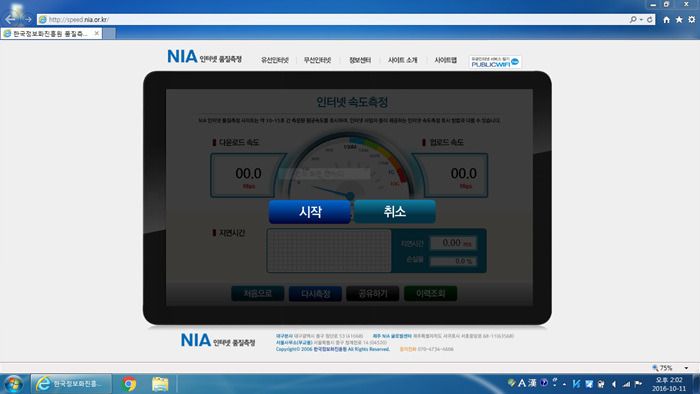Go back with the browser back arrow
This screenshot has width=700, height=394.
[x=10, y=19]
